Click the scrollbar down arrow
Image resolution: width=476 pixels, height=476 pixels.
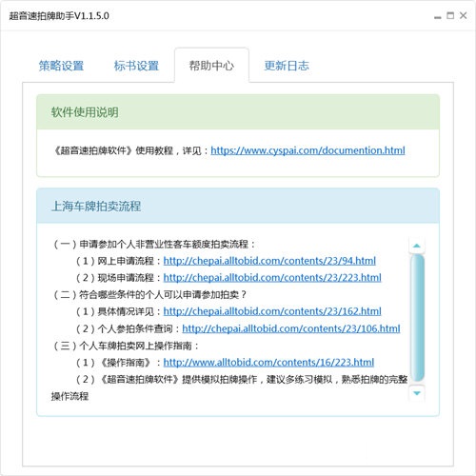point(417,393)
